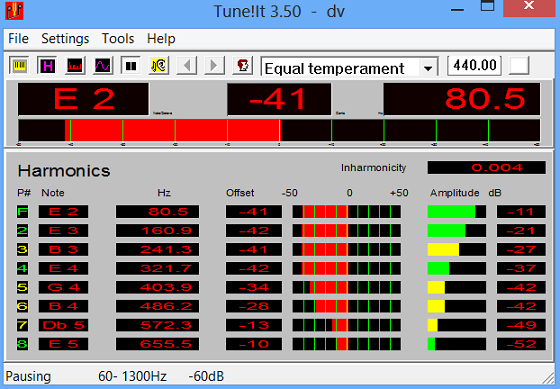
Task: Click the B 3 note cell
Action: point(63,249)
